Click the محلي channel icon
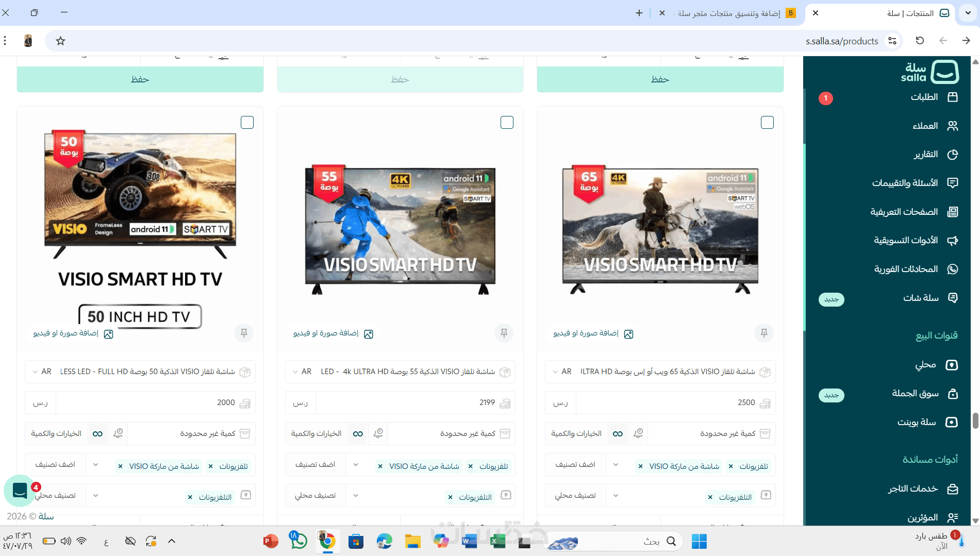 952,365
